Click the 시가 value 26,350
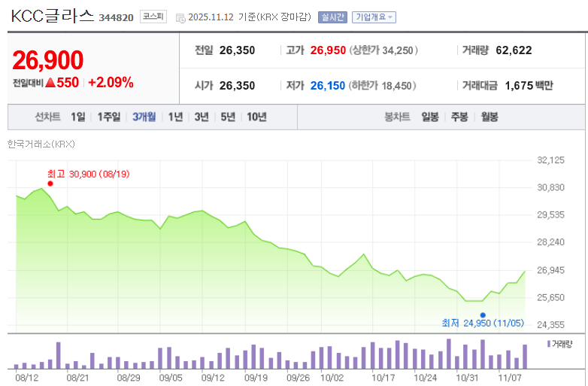The width and height of the screenshot is (588, 386). point(237,86)
